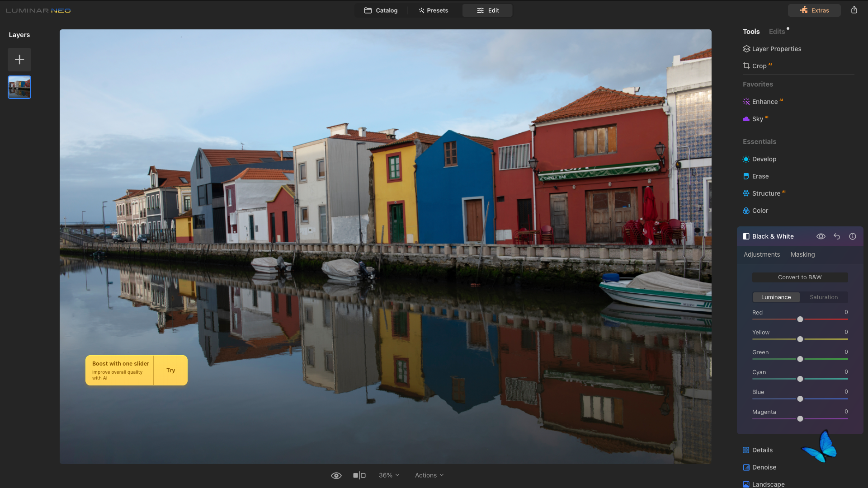
Task: Click the Magenta luminance slider handle
Action: 800,419
